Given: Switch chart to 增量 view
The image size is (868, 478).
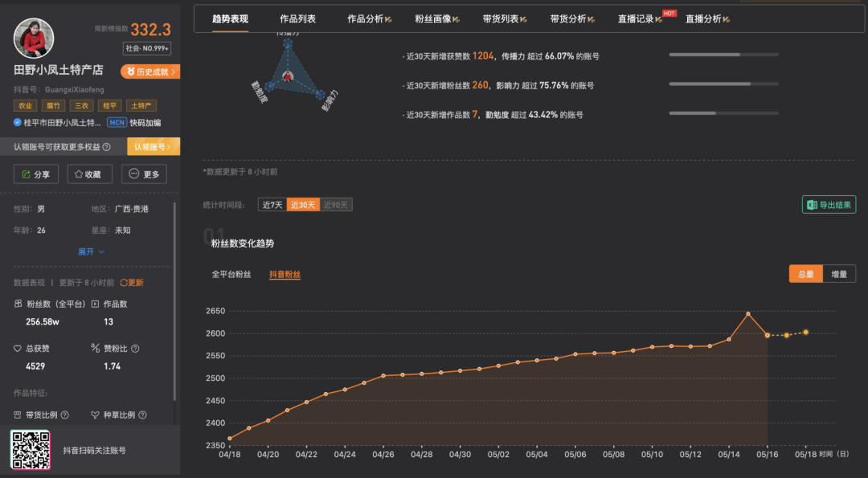Looking at the screenshot, I should coord(838,274).
